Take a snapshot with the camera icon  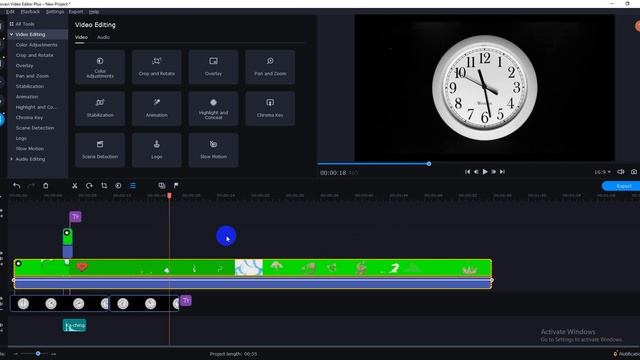(x=634, y=172)
